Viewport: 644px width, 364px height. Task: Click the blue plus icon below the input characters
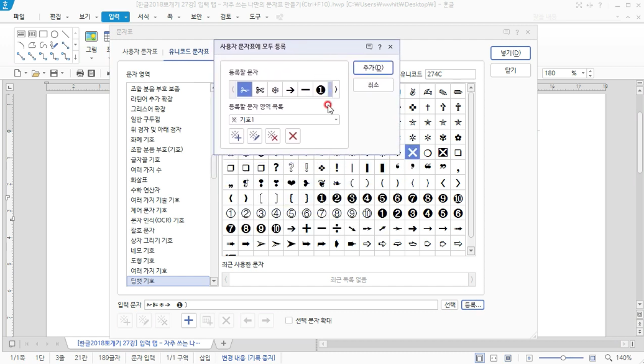click(x=188, y=320)
